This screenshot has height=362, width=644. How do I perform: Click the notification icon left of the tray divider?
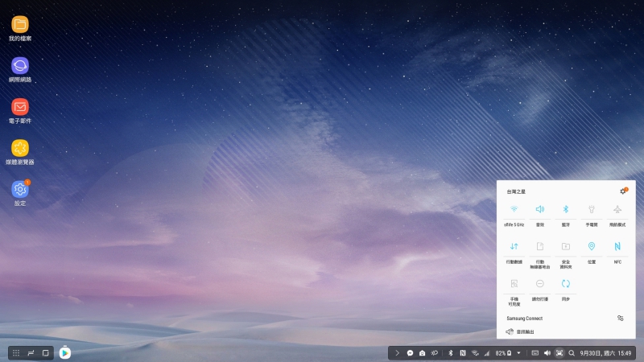pos(434,353)
